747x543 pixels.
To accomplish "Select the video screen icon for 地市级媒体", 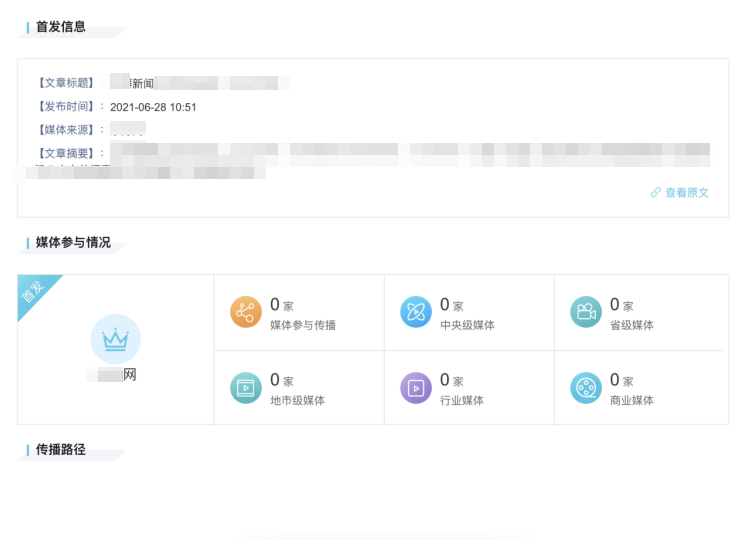I will (x=245, y=387).
